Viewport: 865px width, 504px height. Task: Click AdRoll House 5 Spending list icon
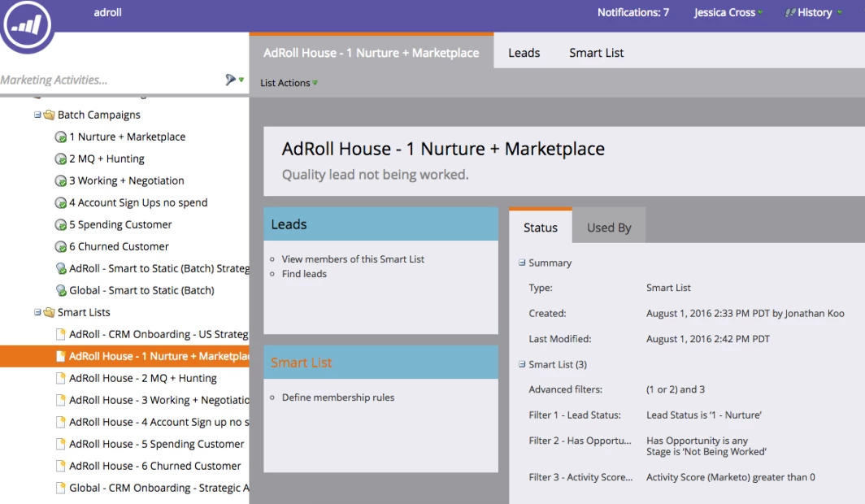(x=61, y=444)
